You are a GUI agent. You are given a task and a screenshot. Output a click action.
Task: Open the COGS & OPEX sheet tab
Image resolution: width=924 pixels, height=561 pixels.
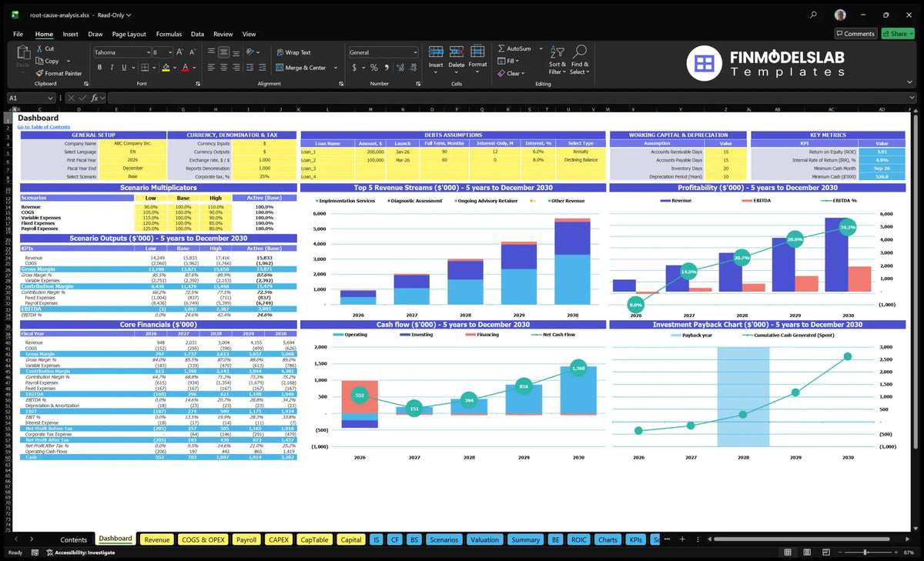coord(203,539)
